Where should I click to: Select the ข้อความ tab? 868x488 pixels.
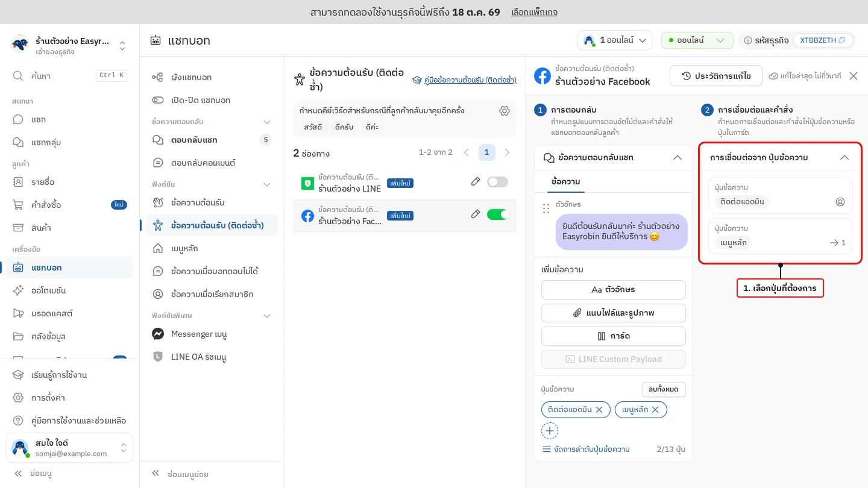(566, 181)
